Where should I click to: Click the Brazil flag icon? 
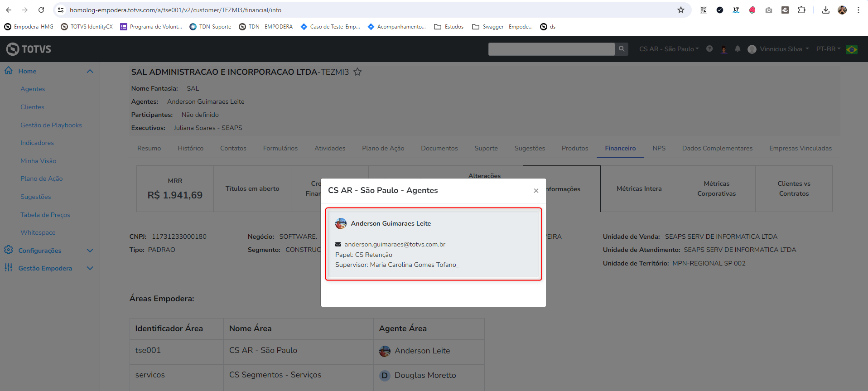pyautogui.click(x=852, y=49)
